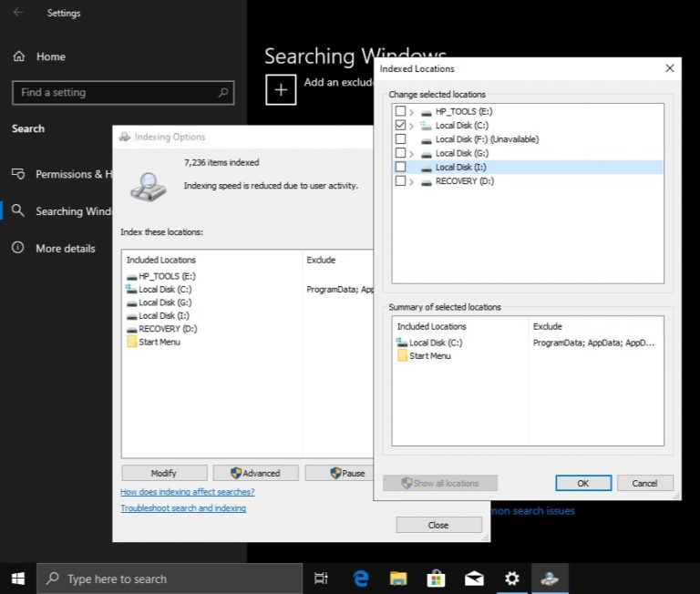Click the Settings gear taskbar icon
Viewport: 700px width, 594px height.
click(512, 578)
